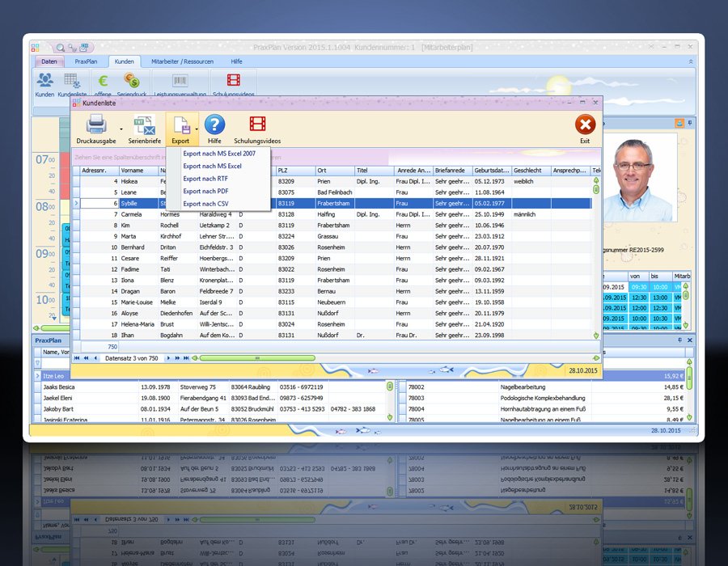Choose Export nach CSV
The height and width of the screenshot is (566, 728).
pos(205,204)
